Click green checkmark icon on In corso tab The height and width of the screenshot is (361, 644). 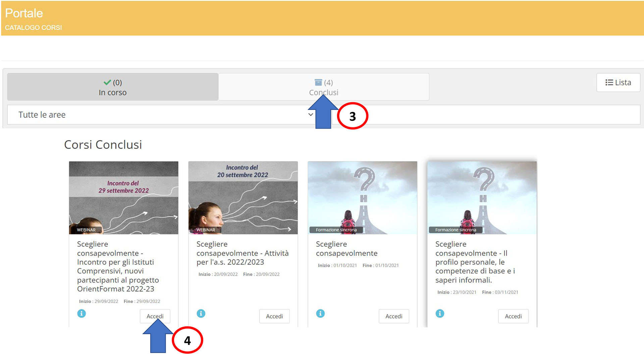[107, 82]
